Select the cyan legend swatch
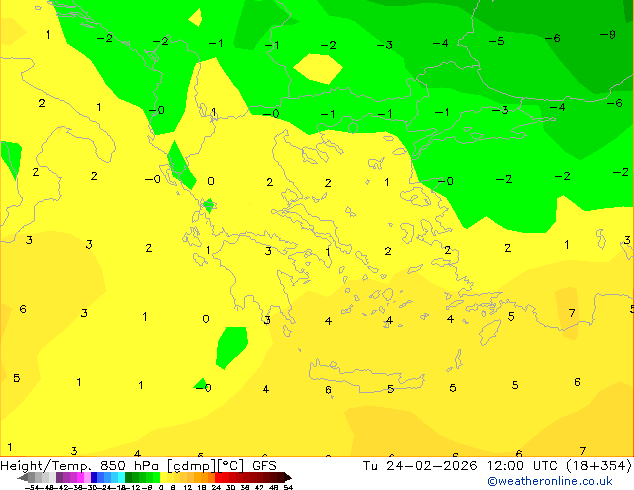The height and width of the screenshot is (490, 634). click(121, 477)
